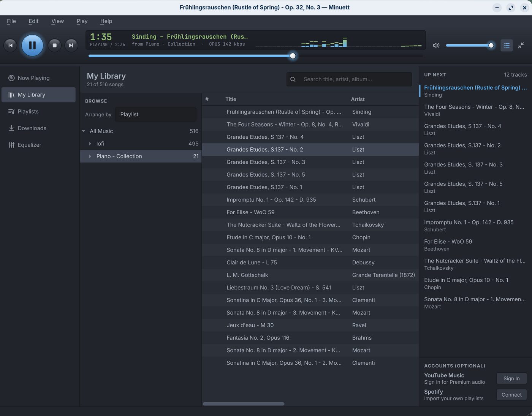Sort by the Title column header

point(231,99)
